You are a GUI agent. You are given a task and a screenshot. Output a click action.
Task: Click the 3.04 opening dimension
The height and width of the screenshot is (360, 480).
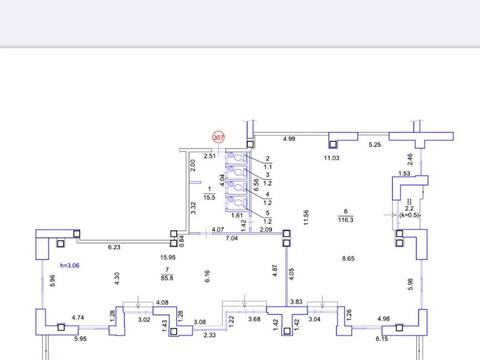[314, 319]
